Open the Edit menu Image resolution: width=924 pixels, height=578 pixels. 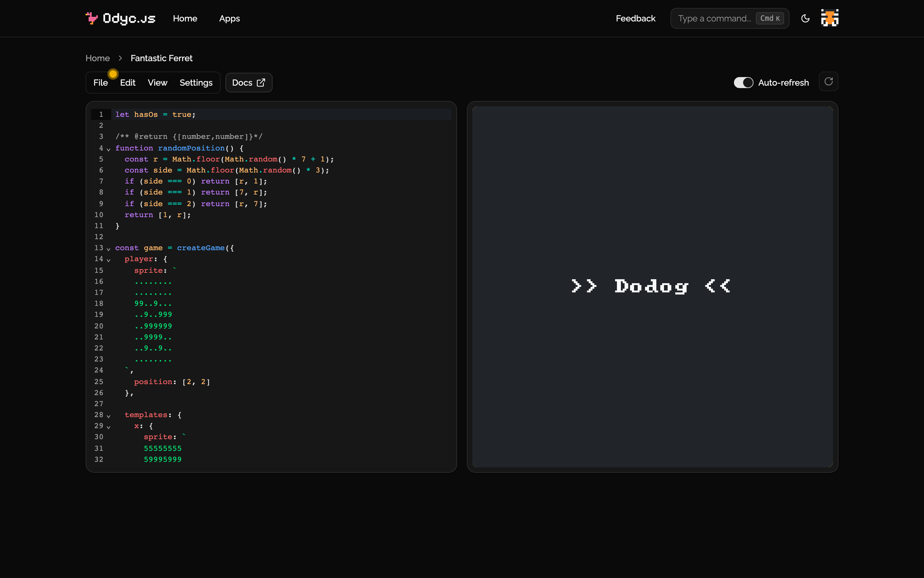click(x=127, y=83)
